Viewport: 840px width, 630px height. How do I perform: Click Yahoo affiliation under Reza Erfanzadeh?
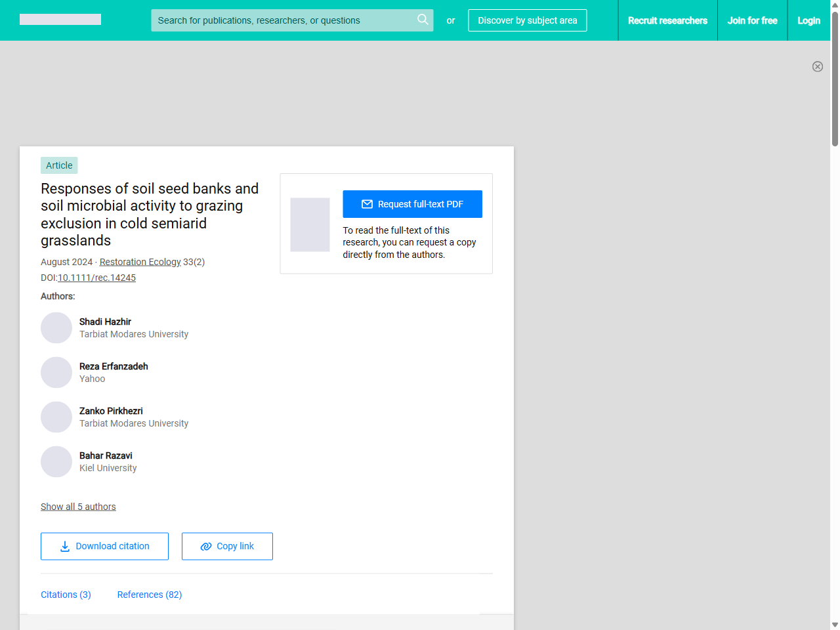tap(92, 379)
